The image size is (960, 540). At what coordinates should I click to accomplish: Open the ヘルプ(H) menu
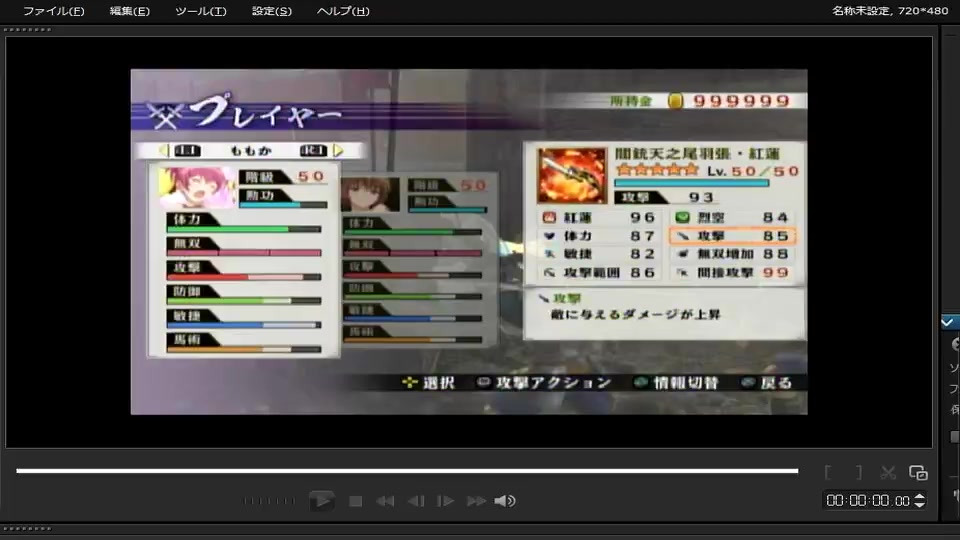click(x=343, y=11)
